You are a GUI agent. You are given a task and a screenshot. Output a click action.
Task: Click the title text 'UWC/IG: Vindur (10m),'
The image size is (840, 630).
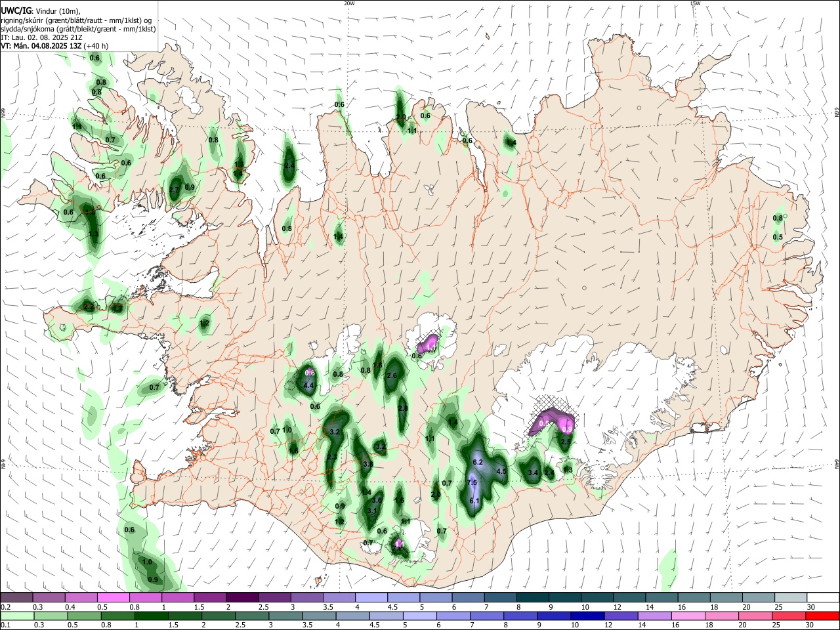point(39,11)
